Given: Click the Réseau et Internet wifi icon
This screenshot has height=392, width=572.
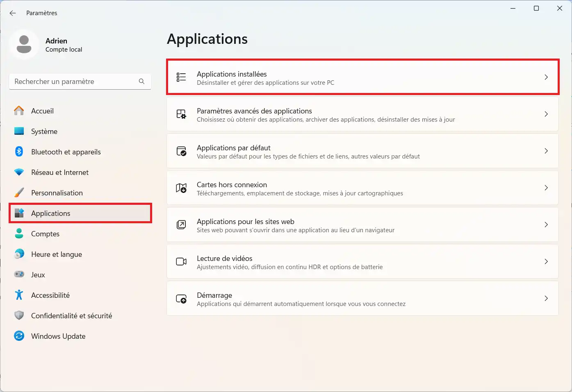Looking at the screenshot, I should tap(19, 172).
